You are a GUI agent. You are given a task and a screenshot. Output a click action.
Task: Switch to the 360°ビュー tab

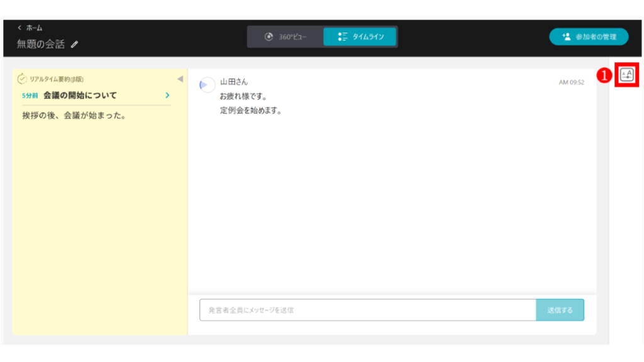point(286,37)
